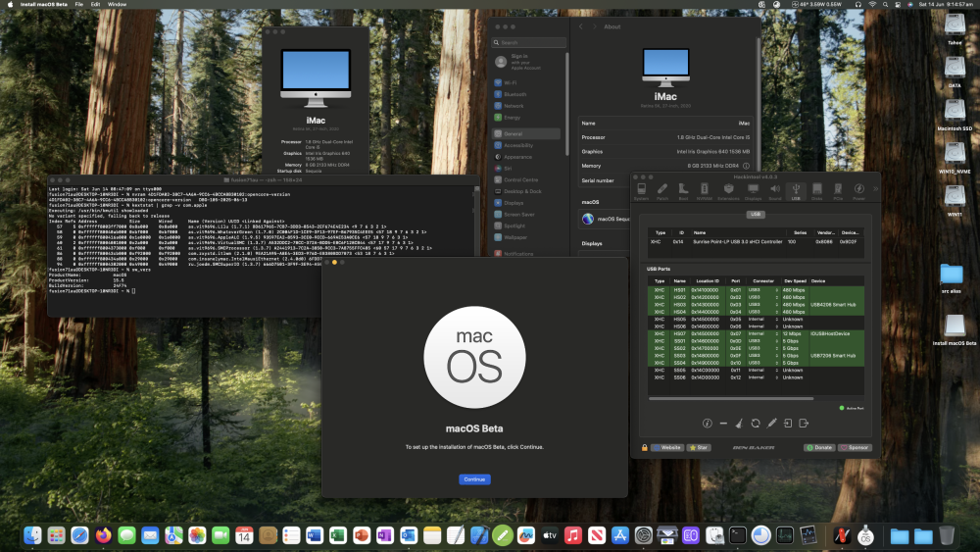Screen dimensions: 980x552
Task: Open the SS01 connector dropdown
Action: (763, 341)
